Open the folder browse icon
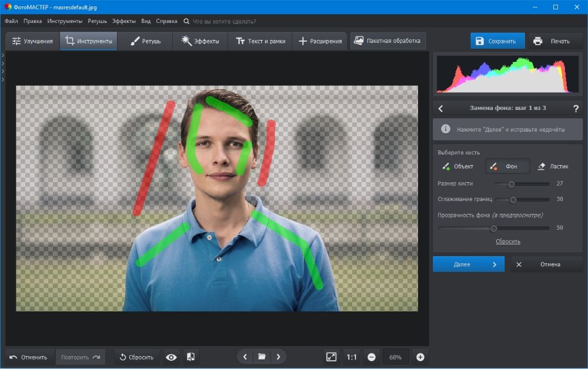Screen dimensions: 588x369 click(262, 357)
